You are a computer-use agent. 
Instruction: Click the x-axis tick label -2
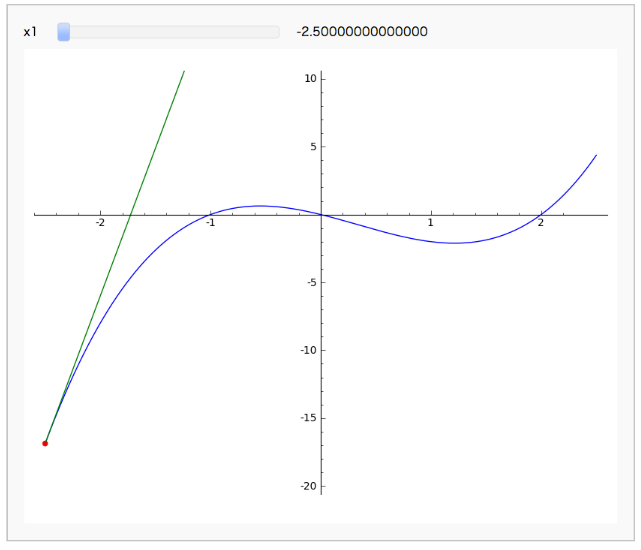tap(100, 223)
